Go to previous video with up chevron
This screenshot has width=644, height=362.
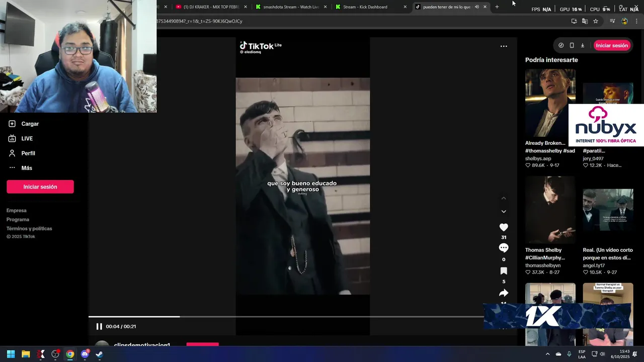pyautogui.click(x=504, y=198)
